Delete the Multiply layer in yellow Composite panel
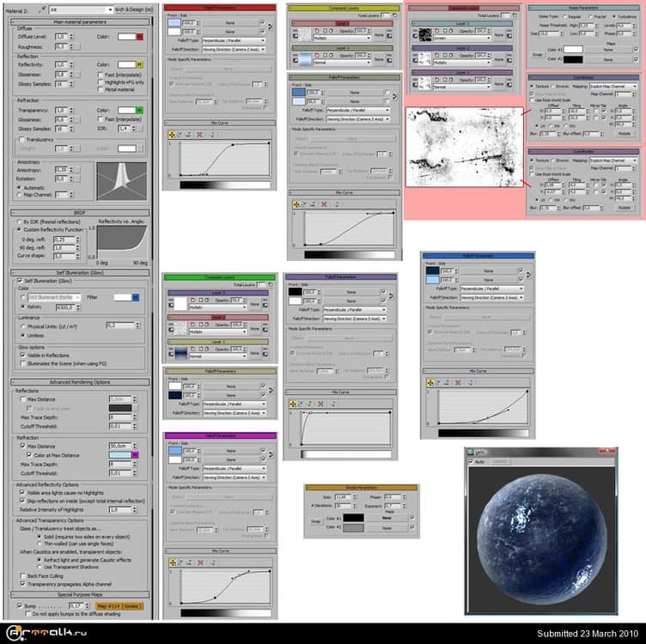Viewport: 646px width, 644px height. [x=317, y=30]
